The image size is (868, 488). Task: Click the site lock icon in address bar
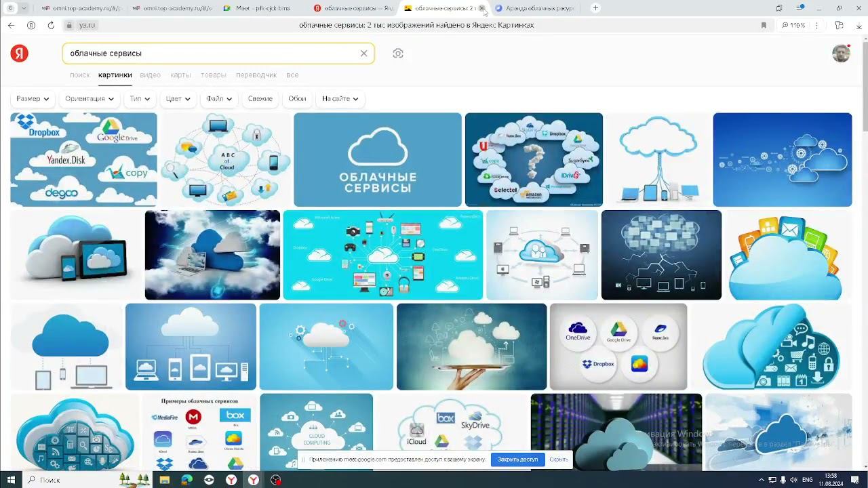(x=69, y=25)
